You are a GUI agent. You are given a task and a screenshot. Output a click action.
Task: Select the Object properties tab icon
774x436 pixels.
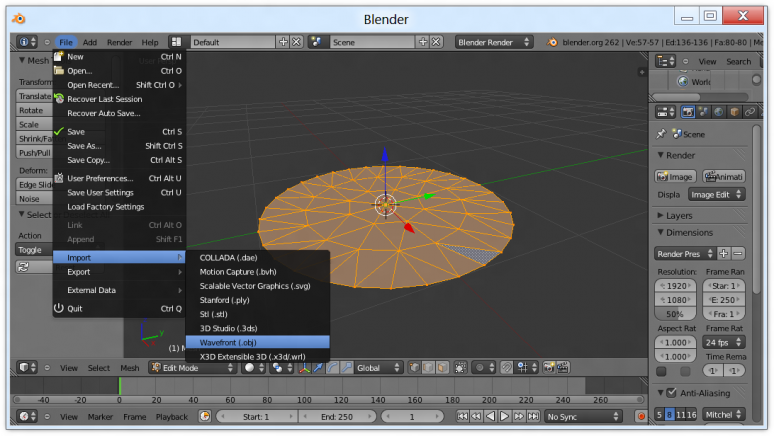point(735,112)
